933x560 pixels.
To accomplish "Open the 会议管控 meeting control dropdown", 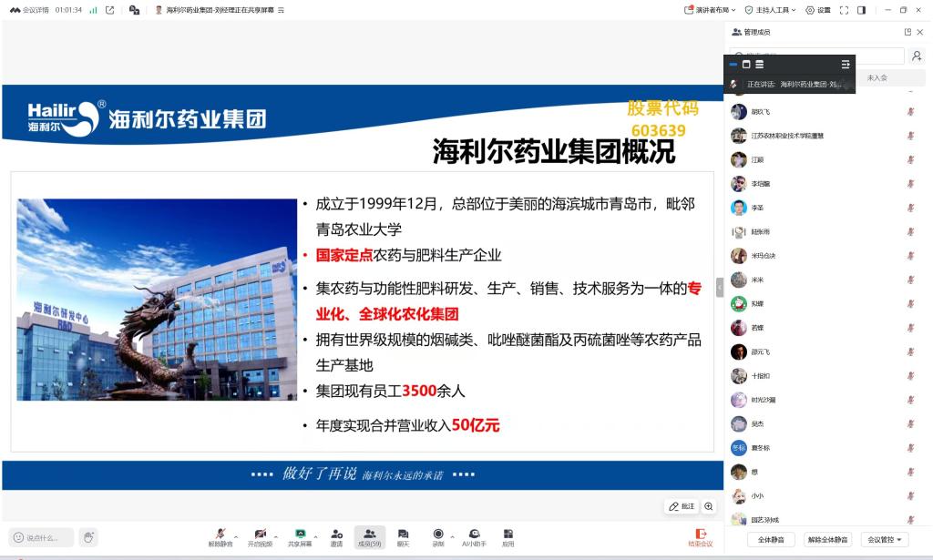I will pyautogui.click(x=884, y=540).
